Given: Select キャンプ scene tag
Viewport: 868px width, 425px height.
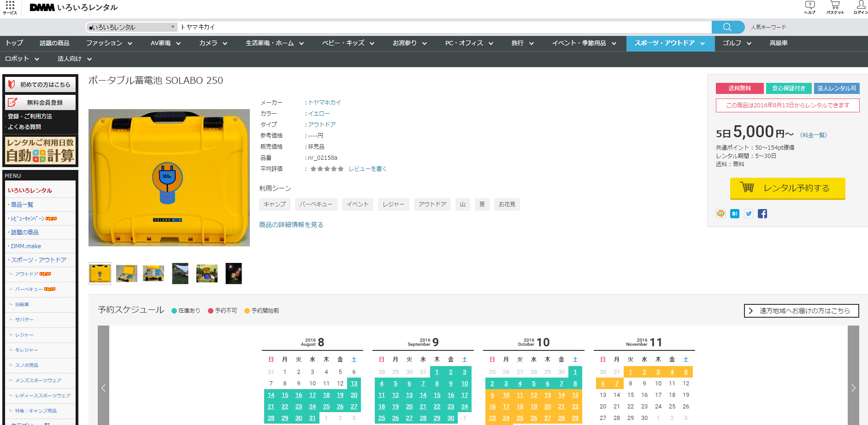Looking at the screenshot, I should [275, 204].
